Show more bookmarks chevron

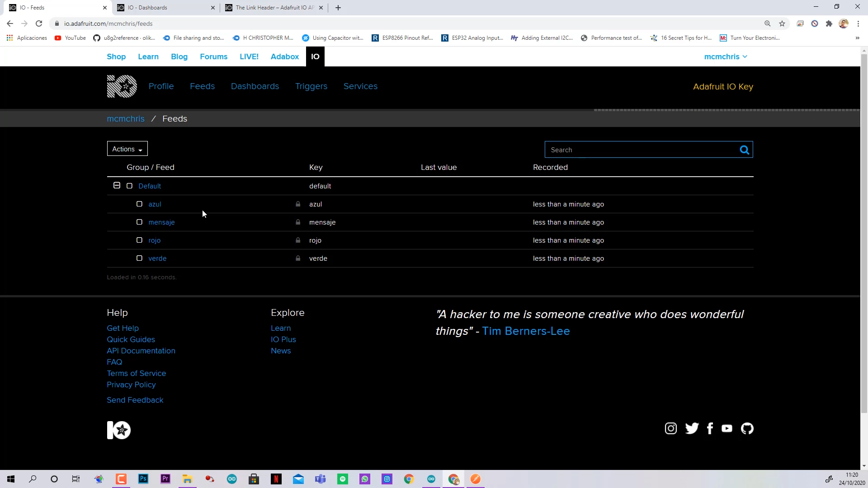[x=857, y=38]
